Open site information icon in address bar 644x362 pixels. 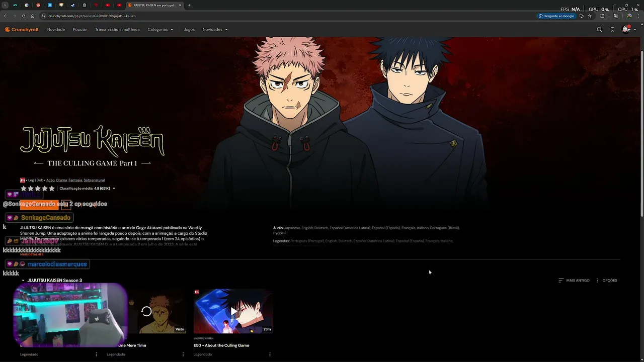[44, 16]
